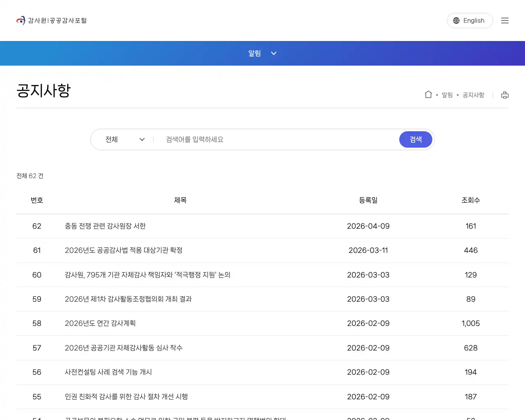Switch language with the English button
This screenshot has width=525, height=420.
coord(470,21)
